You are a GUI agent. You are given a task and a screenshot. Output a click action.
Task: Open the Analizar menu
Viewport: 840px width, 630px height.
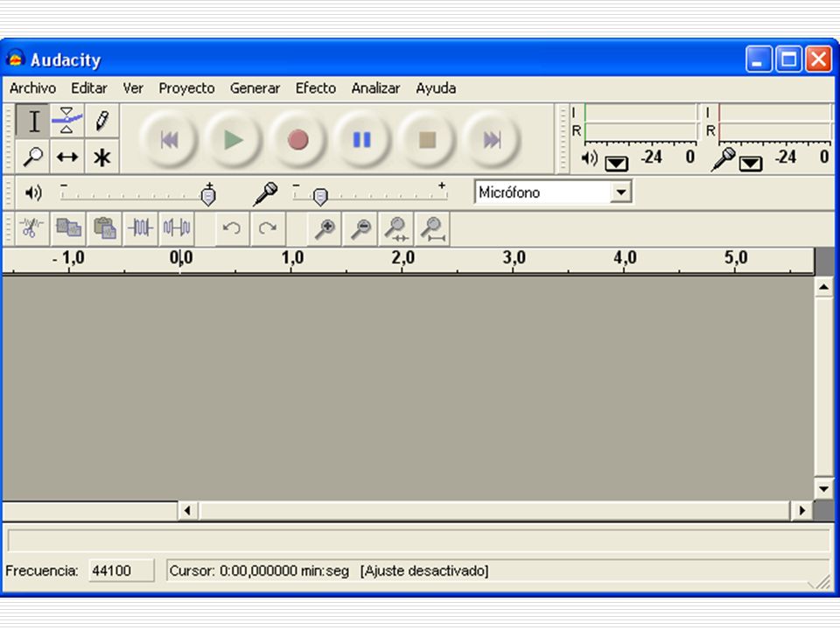(x=375, y=87)
